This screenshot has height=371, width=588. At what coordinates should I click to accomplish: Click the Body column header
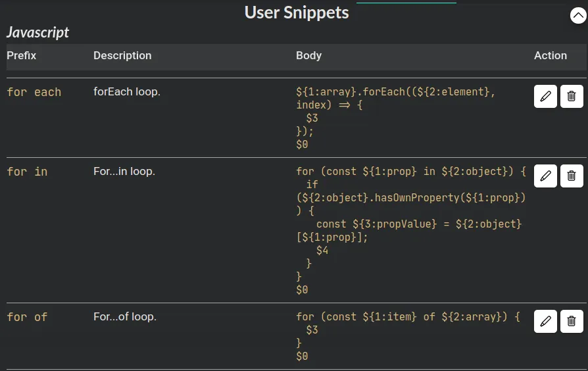(x=308, y=55)
